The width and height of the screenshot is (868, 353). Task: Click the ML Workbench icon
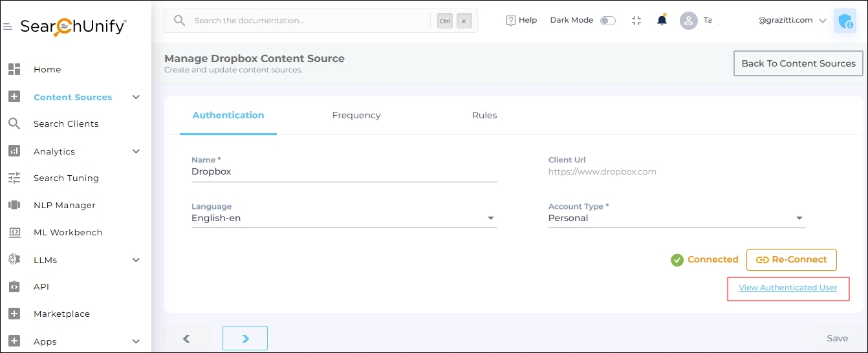pos(14,232)
